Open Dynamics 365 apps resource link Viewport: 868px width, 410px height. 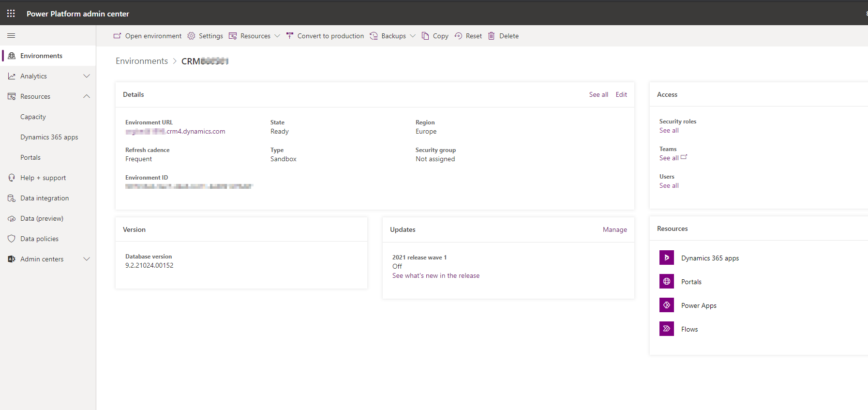tap(710, 258)
